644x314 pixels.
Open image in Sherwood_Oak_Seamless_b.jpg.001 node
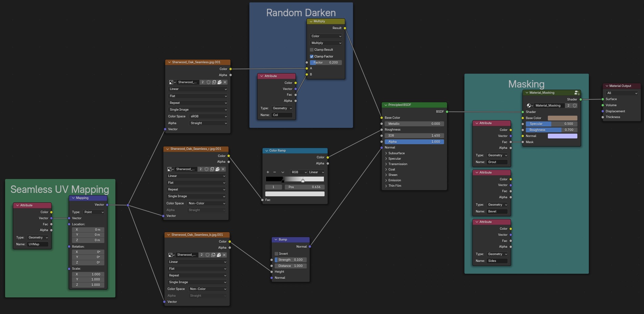(x=219, y=255)
